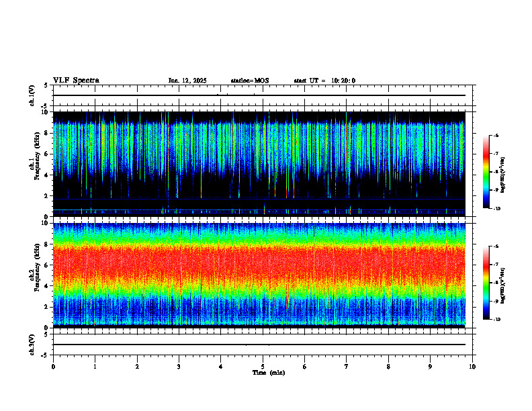Click the 5 tick on ch.1(V) axis
532x411 pixels.
[x=46, y=85]
